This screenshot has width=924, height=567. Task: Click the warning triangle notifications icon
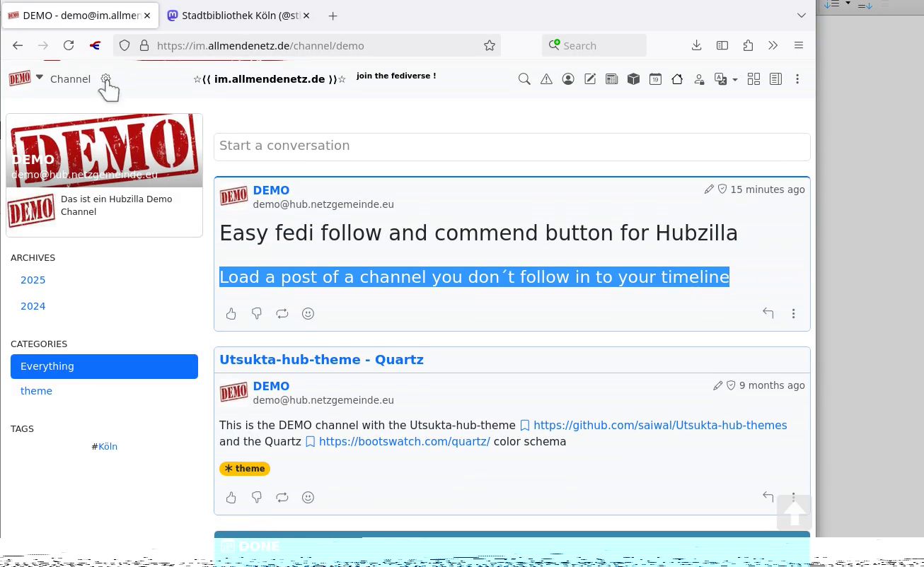tap(546, 79)
